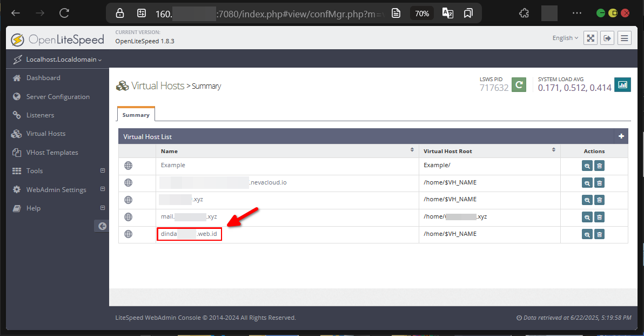
Task: Reload the browser page
Action: 64,13
